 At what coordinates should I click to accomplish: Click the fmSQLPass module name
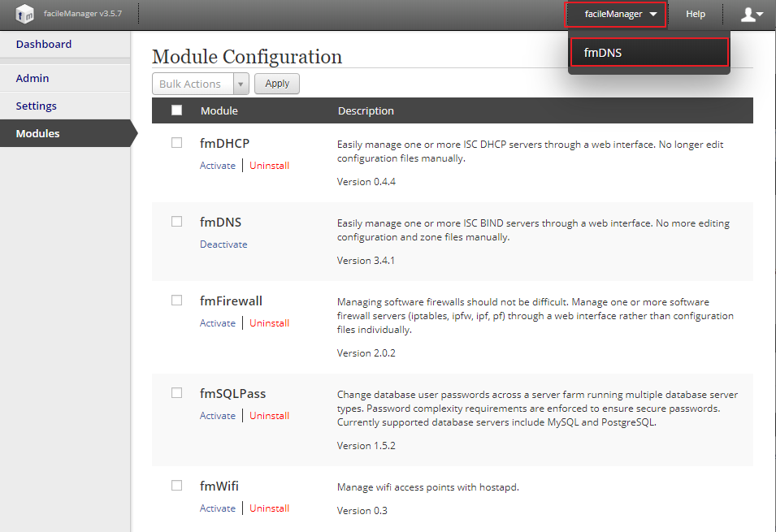[232, 393]
